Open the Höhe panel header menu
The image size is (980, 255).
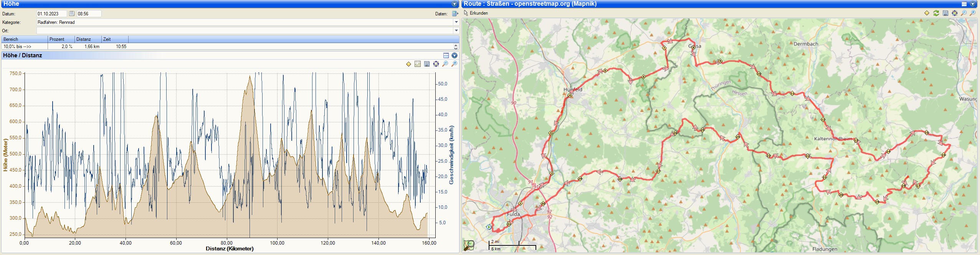point(454,4)
